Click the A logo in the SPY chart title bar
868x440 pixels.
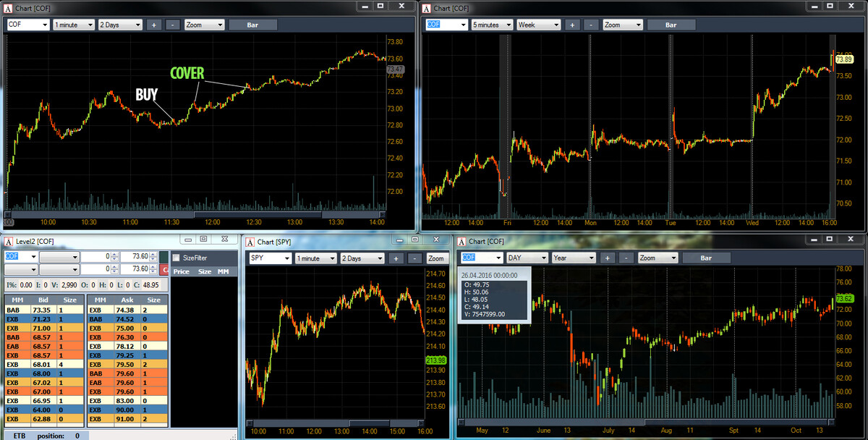coord(250,242)
